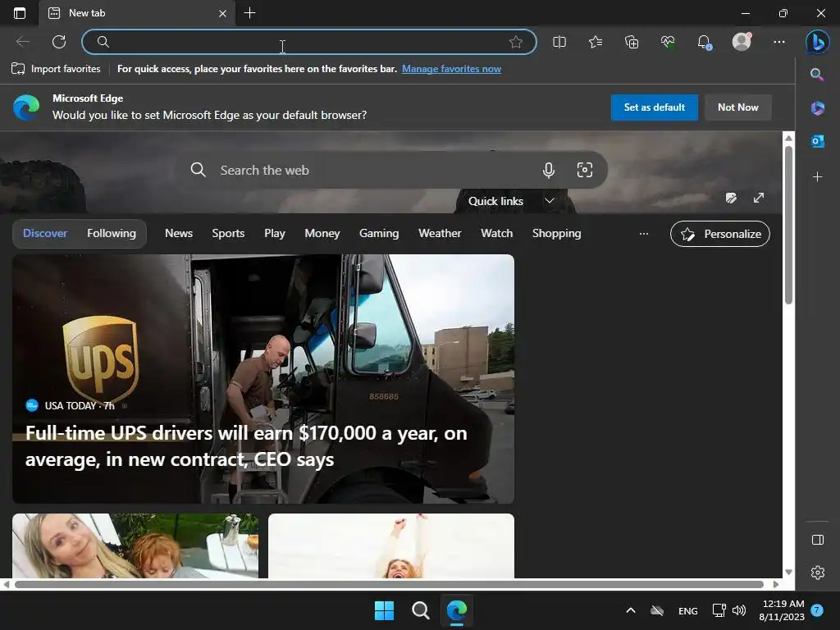Open Outlook sidebar icon
Screen dimensions: 840x630
coord(818,141)
